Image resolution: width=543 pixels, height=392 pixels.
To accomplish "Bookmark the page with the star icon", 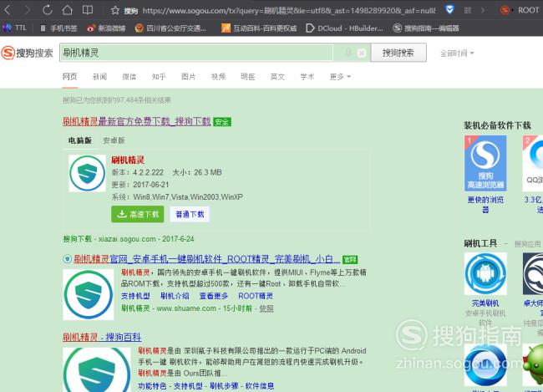I will (x=115, y=11).
